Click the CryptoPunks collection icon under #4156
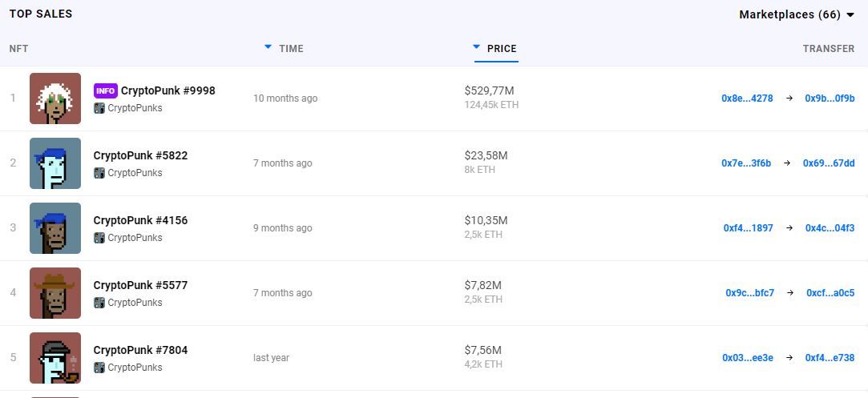The height and width of the screenshot is (398, 868). pos(99,238)
